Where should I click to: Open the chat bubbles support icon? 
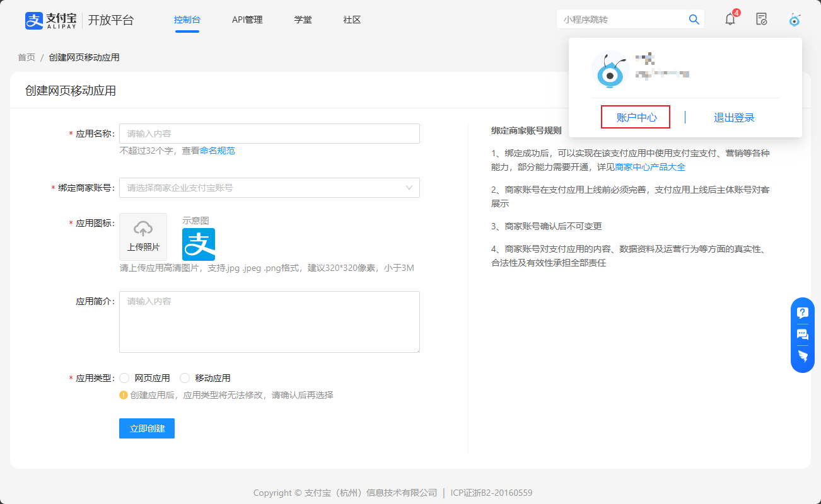803,335
